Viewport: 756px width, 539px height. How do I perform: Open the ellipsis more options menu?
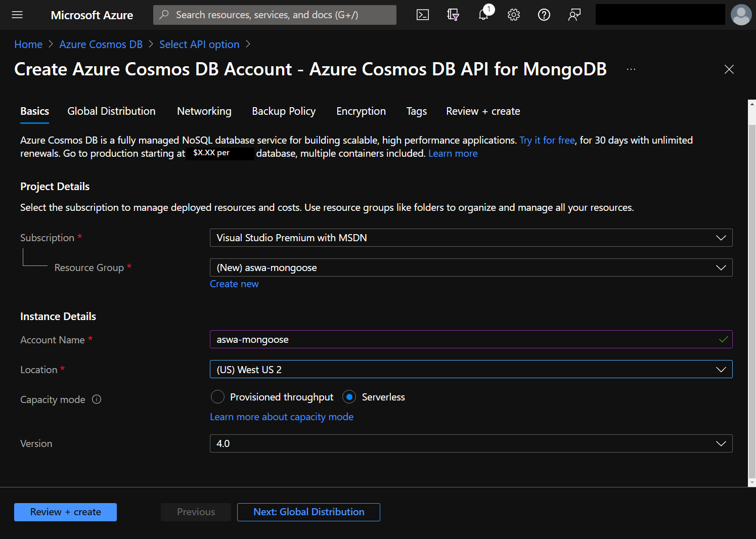(x=631, y=69)
